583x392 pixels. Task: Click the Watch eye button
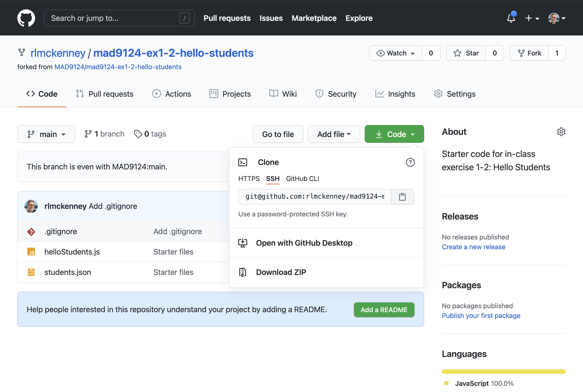[396, 53]
